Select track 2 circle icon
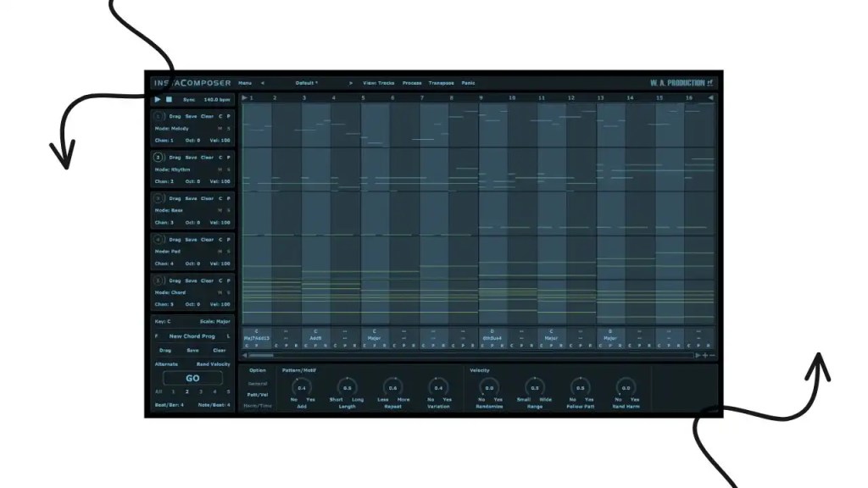Screen dimensions: 868x488 158,157
